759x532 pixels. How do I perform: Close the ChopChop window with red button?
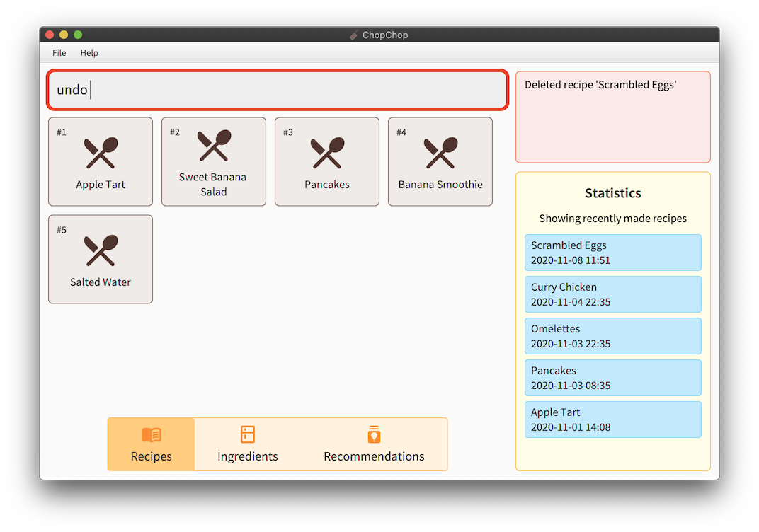coord(50,35)
